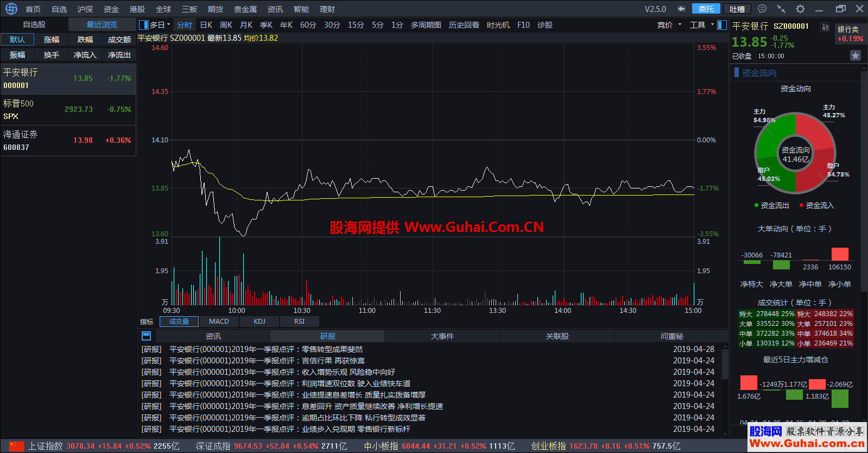This screenshot has width=868, height=453.
Task: Click the back arrow icon beside V2.5.0
Action: [681, 9]
